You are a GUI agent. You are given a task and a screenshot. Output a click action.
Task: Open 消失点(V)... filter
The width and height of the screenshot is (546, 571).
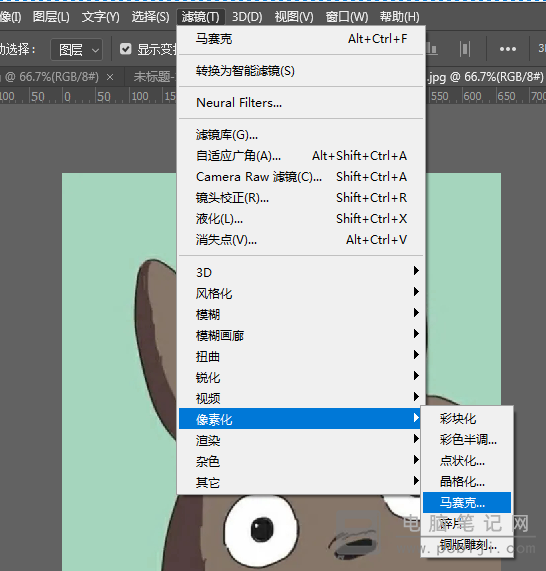(301, 240)
